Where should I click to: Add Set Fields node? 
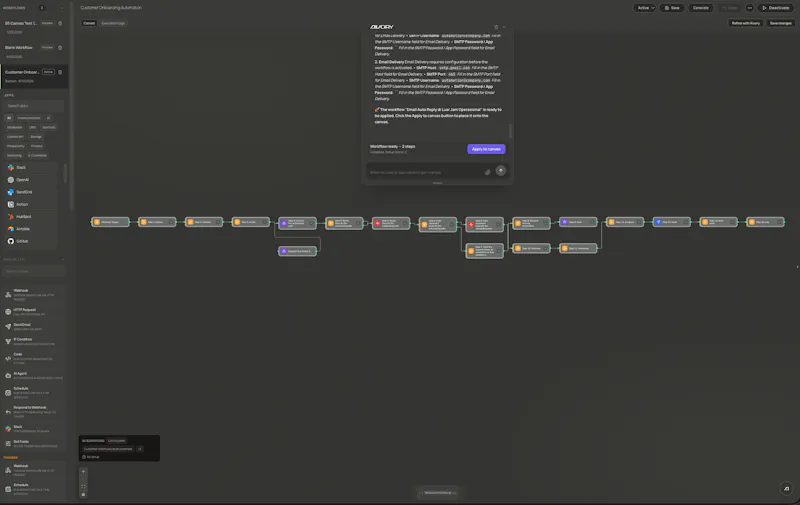34,443
